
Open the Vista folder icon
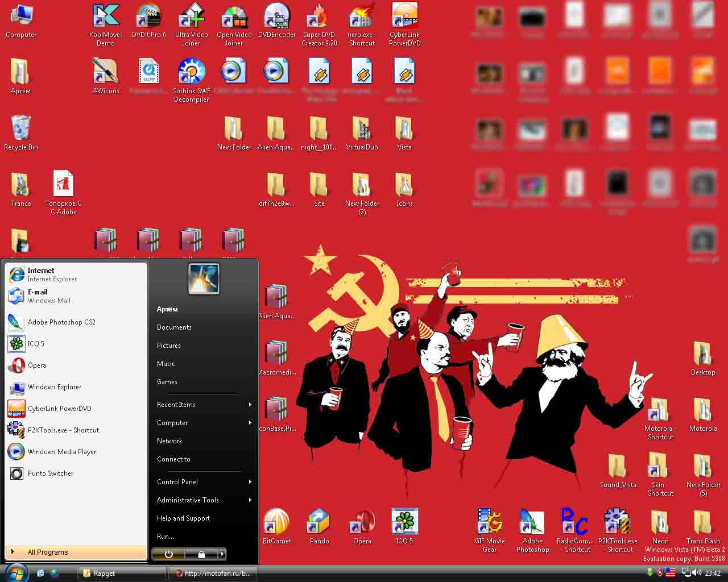click(404, 133)
